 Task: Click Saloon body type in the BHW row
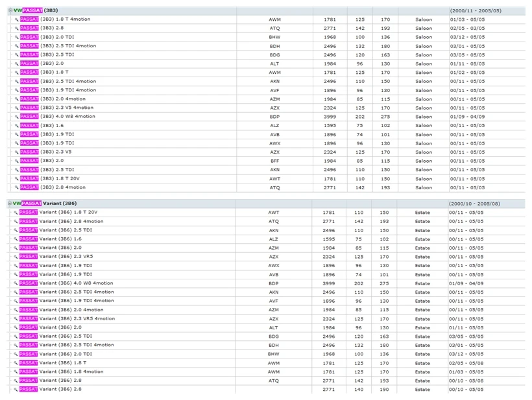(x=424, y=37)
